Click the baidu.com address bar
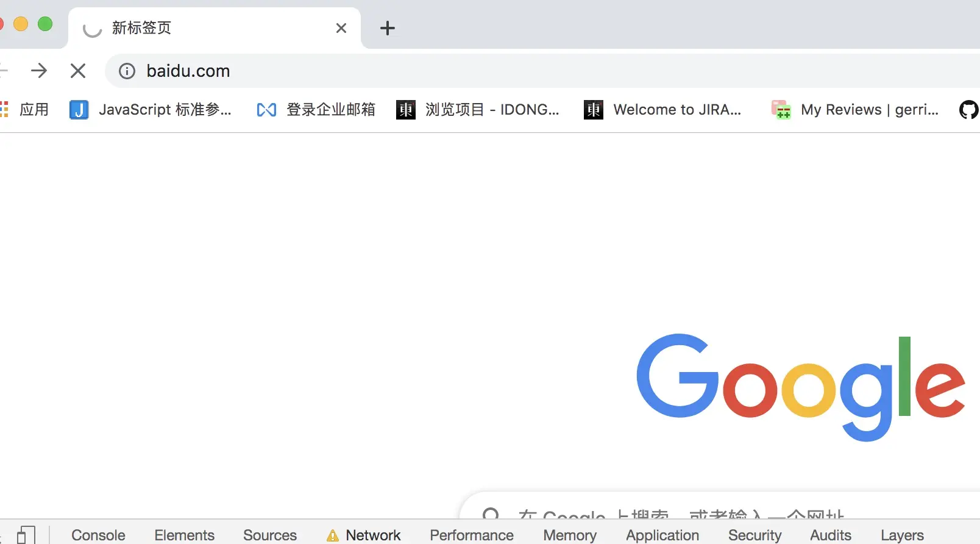The image size is (980, 544). coord(542,71)
